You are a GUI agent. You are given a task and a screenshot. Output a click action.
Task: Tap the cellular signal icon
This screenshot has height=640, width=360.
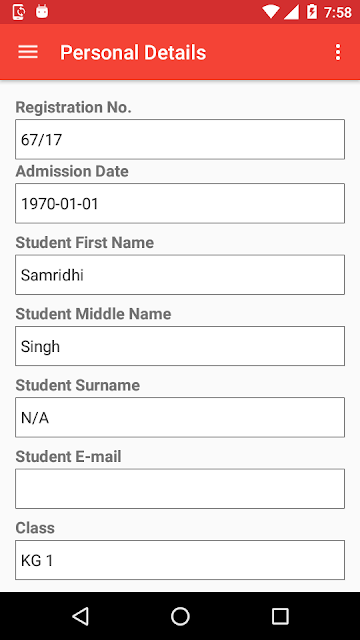(x=291, y=12)
